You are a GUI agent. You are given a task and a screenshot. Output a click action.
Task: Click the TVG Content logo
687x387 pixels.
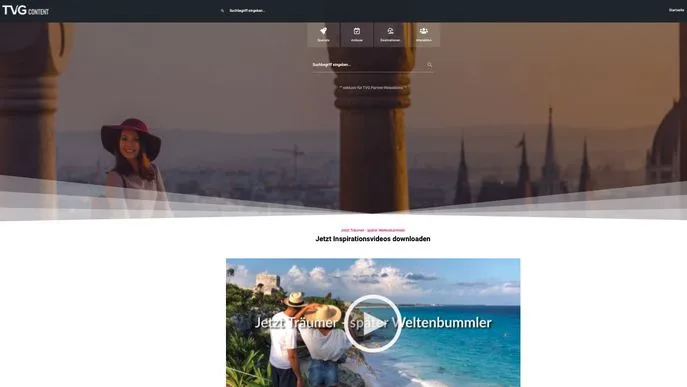point(25,10)
